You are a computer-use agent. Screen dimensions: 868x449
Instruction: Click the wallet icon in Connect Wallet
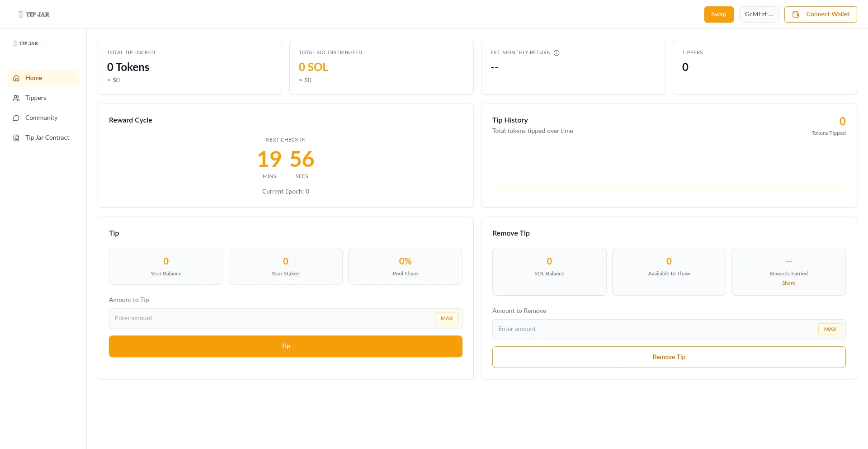tap(796, 14)
